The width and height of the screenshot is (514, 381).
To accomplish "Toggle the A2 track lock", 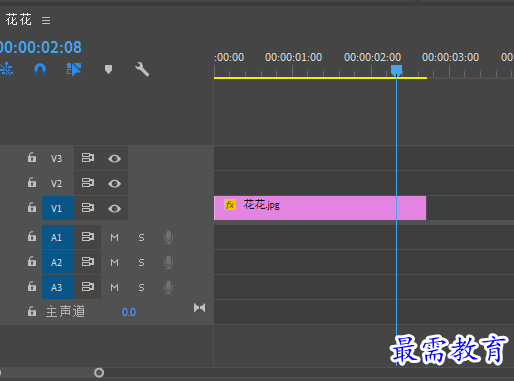I will 32,261.
